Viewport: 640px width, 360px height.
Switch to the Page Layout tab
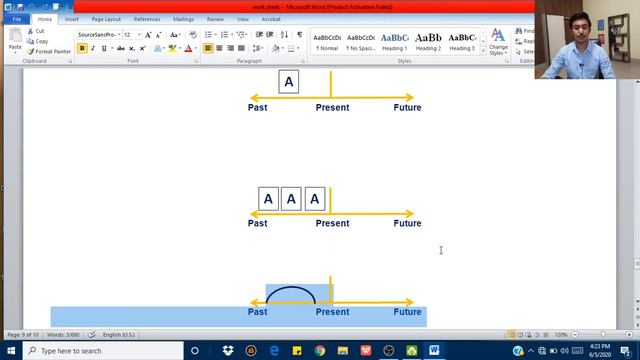tap(106, 19)
